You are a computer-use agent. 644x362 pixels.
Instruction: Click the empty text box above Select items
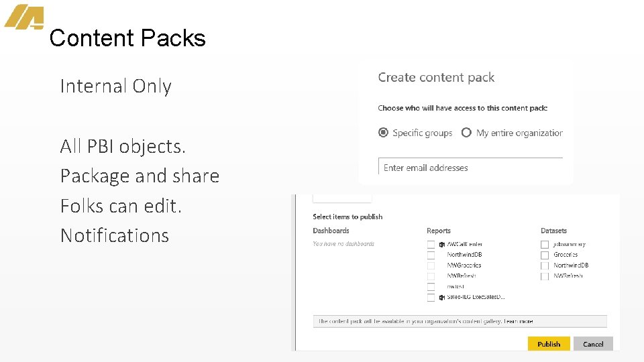(x=342, y=198)
